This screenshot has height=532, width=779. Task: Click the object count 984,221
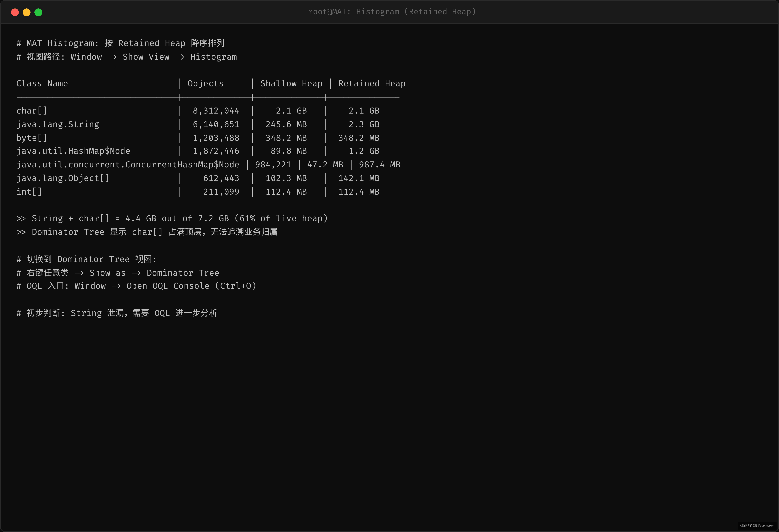coord(273,164)
